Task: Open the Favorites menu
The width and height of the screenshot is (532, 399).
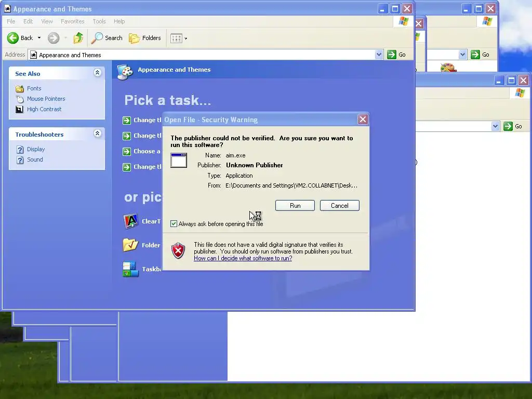Action: click(x=73, y=21)
